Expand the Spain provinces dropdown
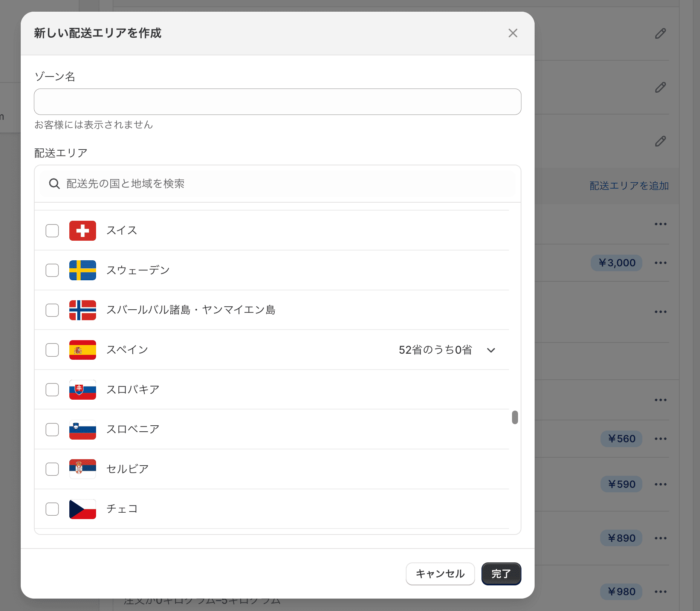This screenshot has width=700, height=611. tap(491, 350)
